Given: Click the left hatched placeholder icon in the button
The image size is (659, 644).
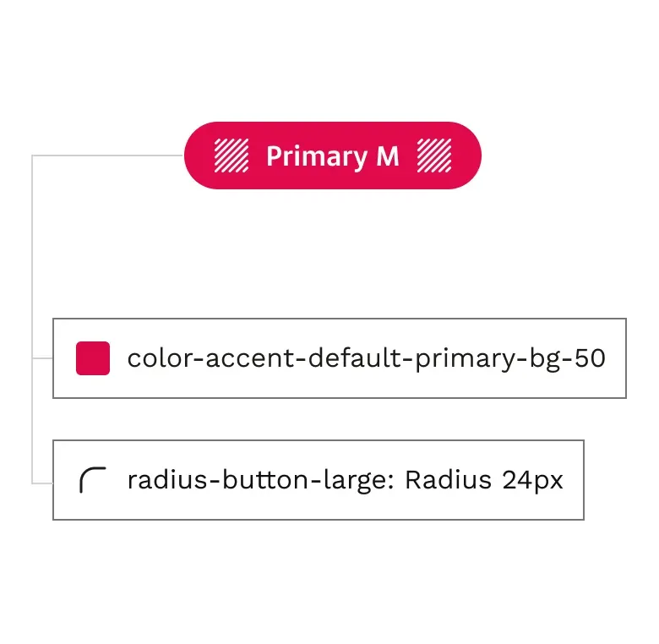Looking at the screenshot, I should [x=231, y=156].
